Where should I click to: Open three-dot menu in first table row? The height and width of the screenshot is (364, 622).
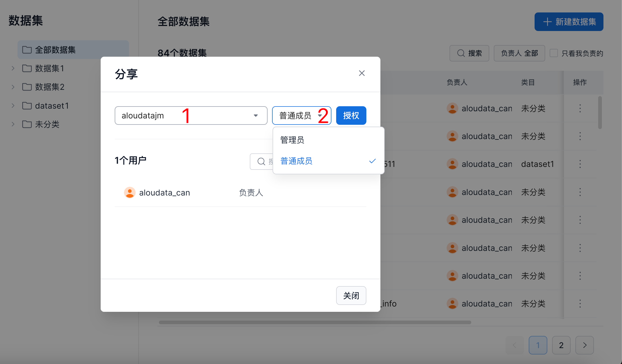(x=580, y=108)
